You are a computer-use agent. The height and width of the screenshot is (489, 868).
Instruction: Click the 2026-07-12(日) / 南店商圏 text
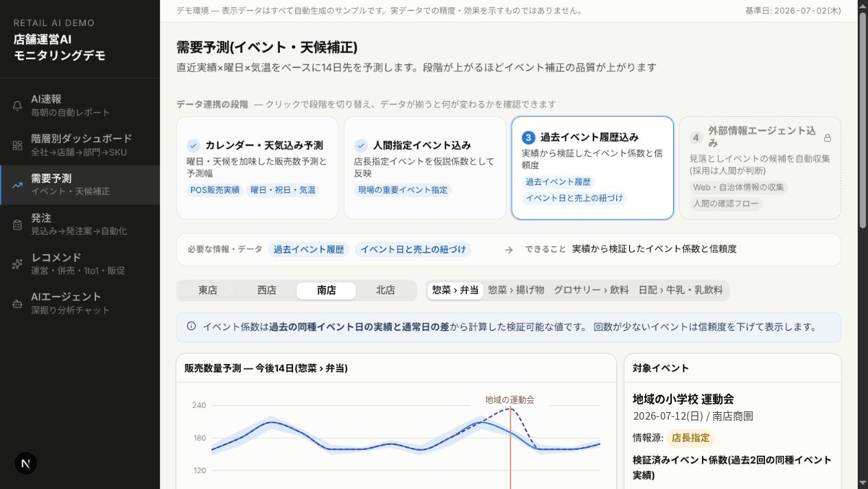coord(693,416)
